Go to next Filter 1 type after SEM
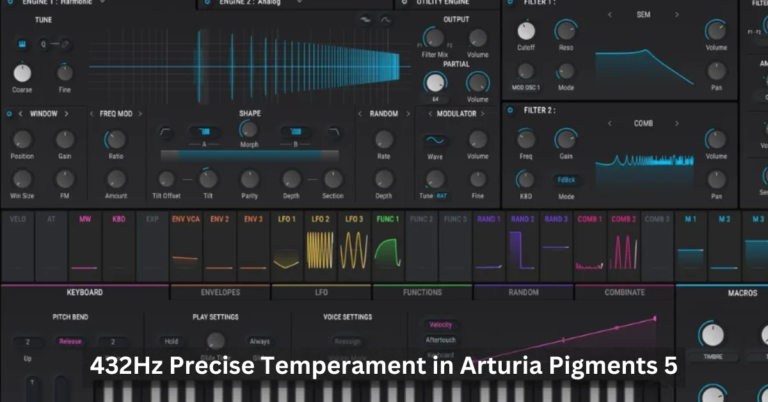The width and height of the screenshot is (768, 402). click(x=677, y=15)
